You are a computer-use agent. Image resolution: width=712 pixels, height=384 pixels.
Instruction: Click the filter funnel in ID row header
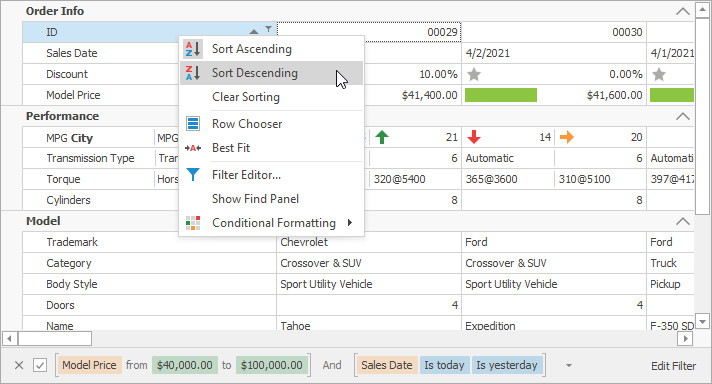pyautogui.click(x=269, y=29)
